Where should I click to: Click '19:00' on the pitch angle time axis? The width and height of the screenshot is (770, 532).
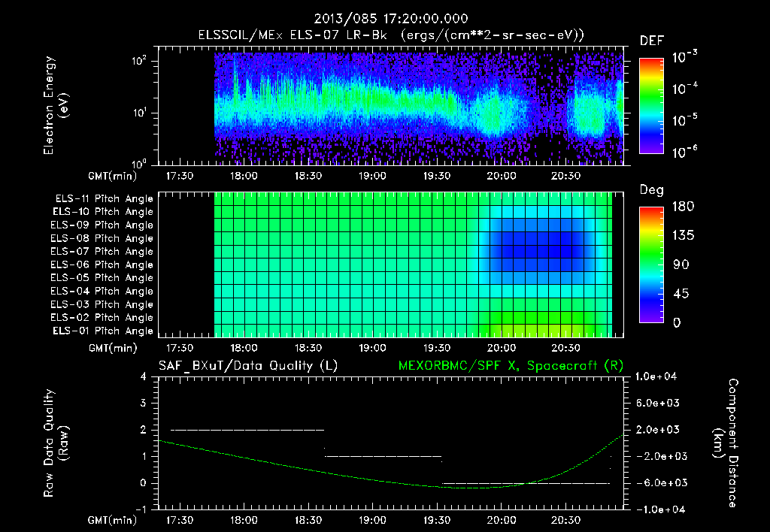(x=372, y=348)
